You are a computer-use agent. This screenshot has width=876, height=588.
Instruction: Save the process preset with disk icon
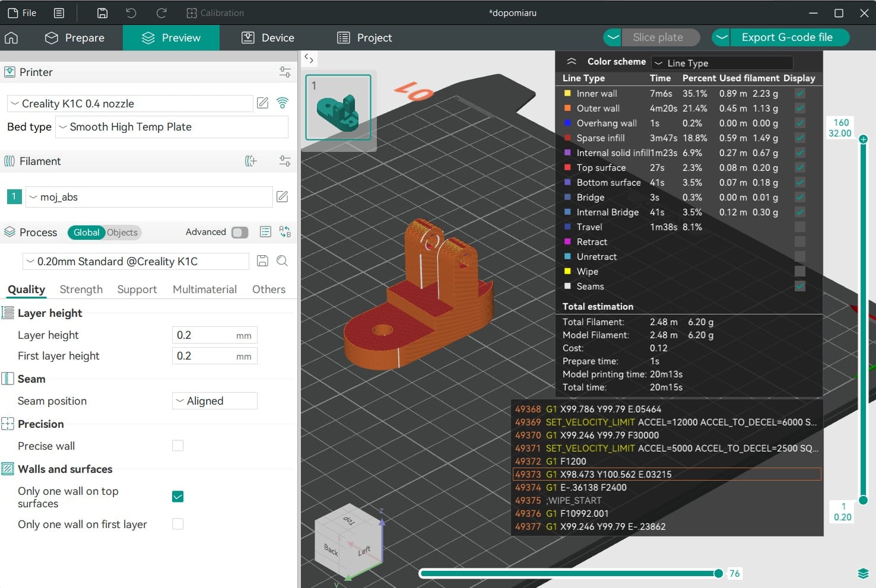[x=262, y=261]
